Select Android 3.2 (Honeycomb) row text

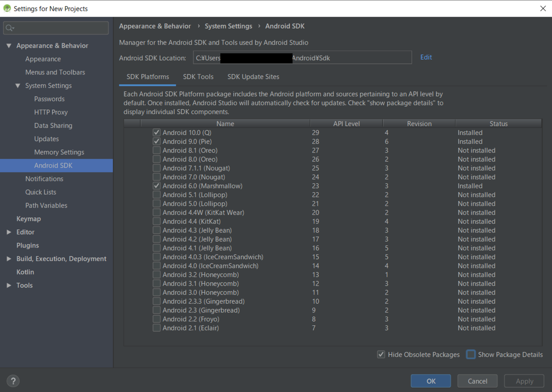click(201, 275)
